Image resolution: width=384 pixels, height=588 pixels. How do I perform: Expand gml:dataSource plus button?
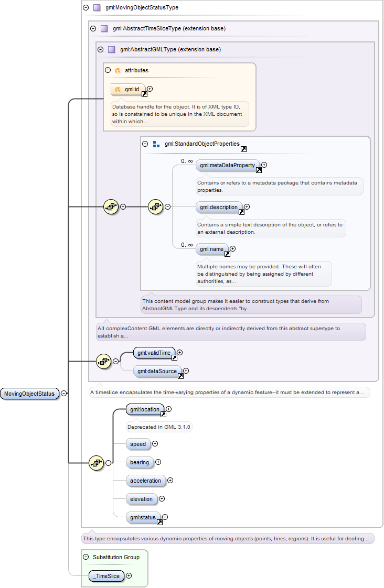(186, 371)
